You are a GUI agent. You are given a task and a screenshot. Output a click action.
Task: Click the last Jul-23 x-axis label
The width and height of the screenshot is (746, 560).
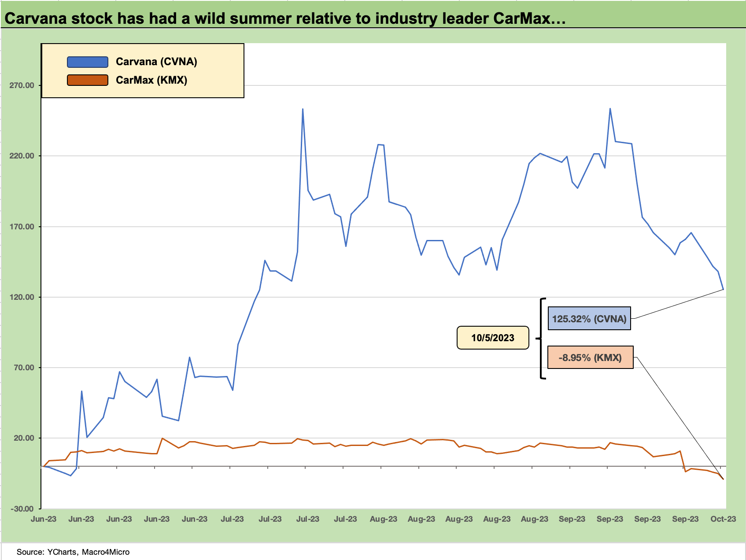[345, 519]
